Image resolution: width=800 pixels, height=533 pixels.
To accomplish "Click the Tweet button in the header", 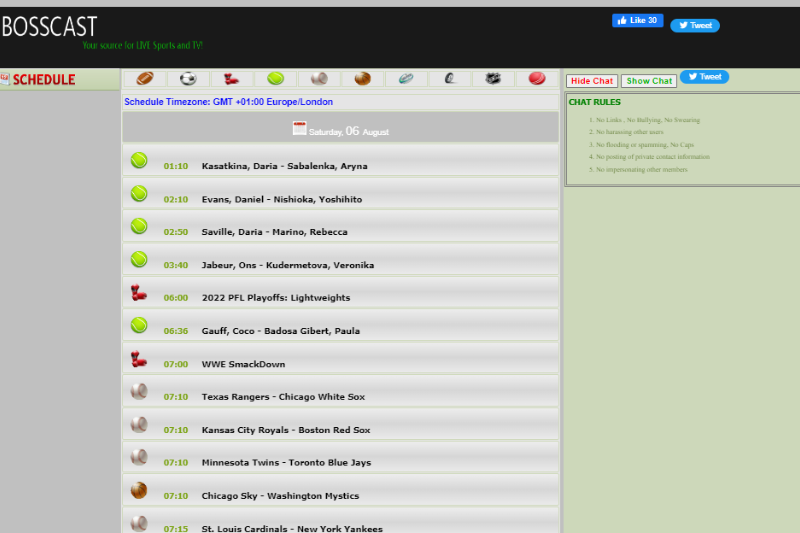I will [x=695, y=26].
